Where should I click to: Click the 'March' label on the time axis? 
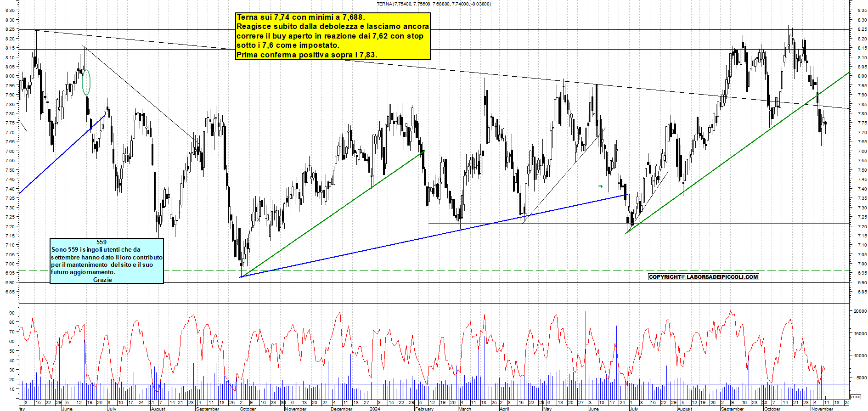click(x=464, y=409)
